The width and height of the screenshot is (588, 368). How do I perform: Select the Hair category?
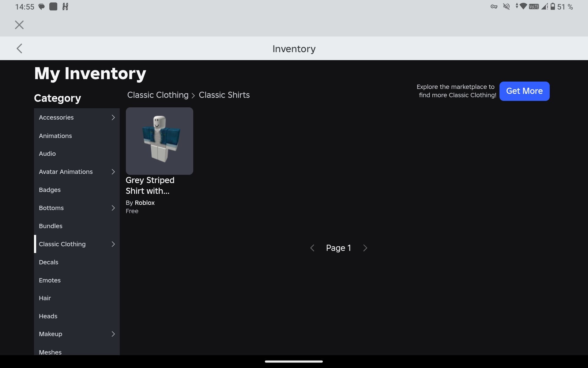coord(77,298)
